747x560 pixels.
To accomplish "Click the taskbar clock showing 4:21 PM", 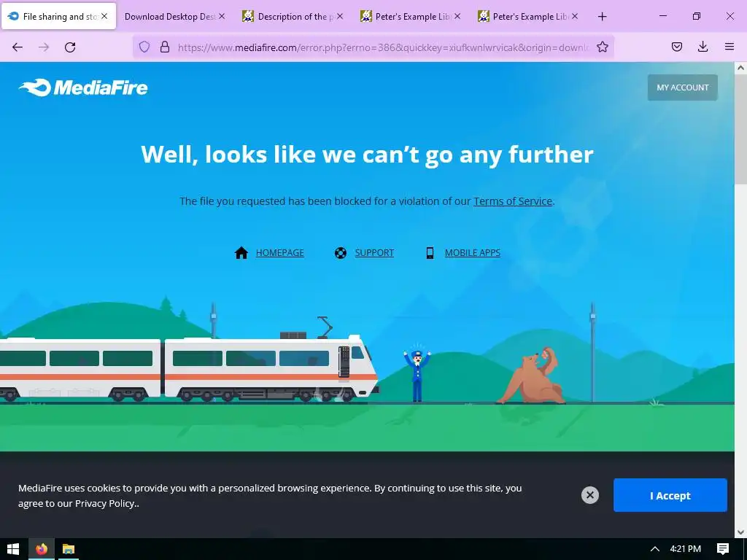I will tap(685, 549).
